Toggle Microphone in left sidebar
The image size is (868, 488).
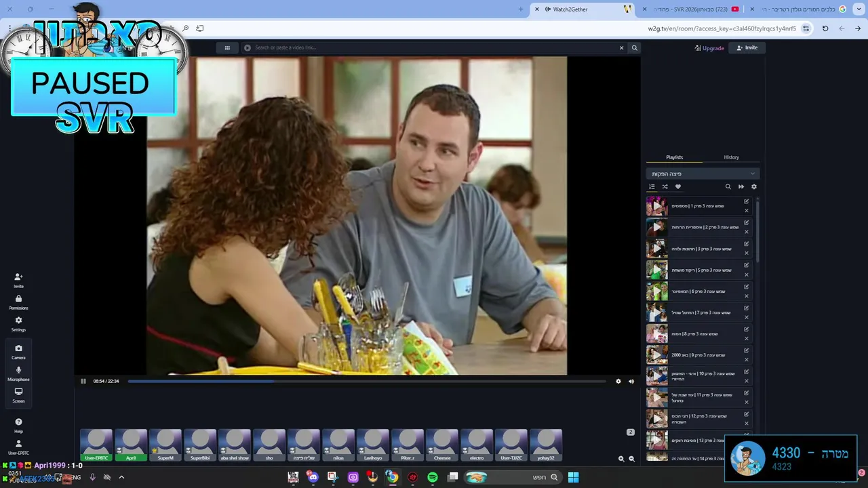click(18, 373)
